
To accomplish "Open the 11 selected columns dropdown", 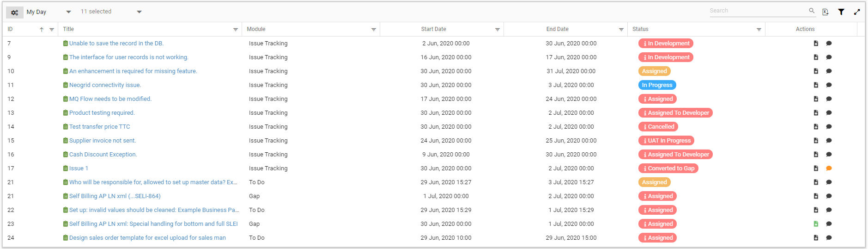I will [x=139, y=12].
